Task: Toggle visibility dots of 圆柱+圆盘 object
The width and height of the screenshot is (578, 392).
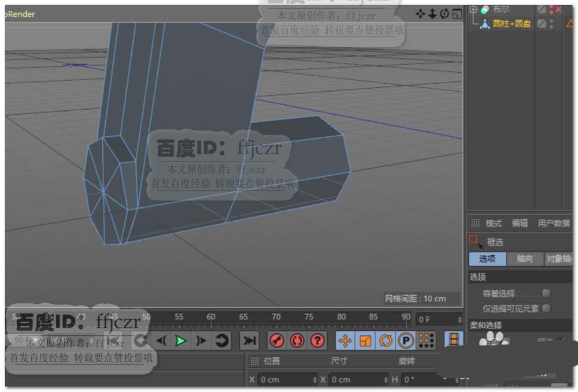Action: 551,24
